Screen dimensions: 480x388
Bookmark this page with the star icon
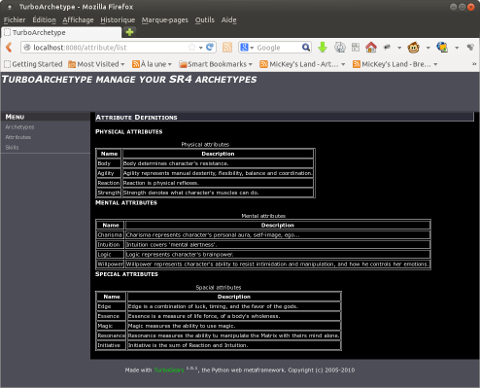pyautogui.click(x=192, y=47)
